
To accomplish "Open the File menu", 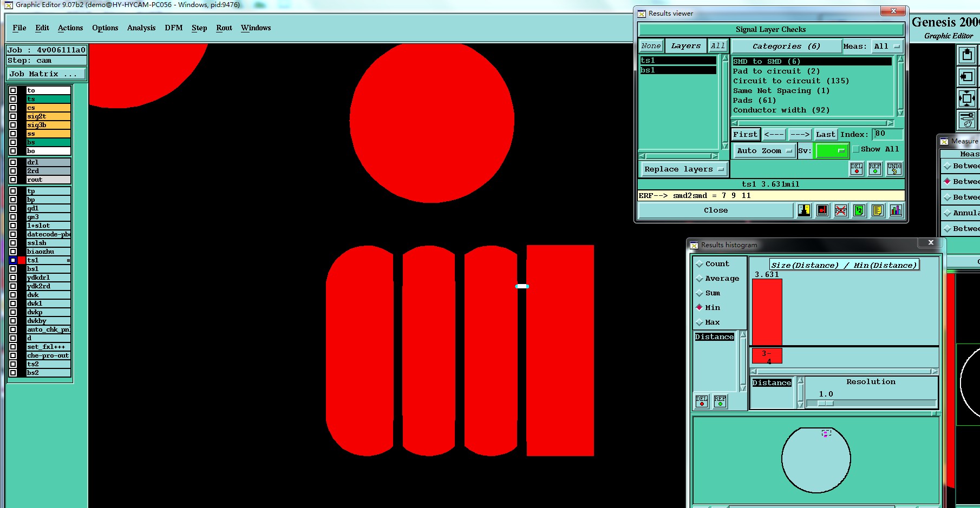I will [19, 28].
